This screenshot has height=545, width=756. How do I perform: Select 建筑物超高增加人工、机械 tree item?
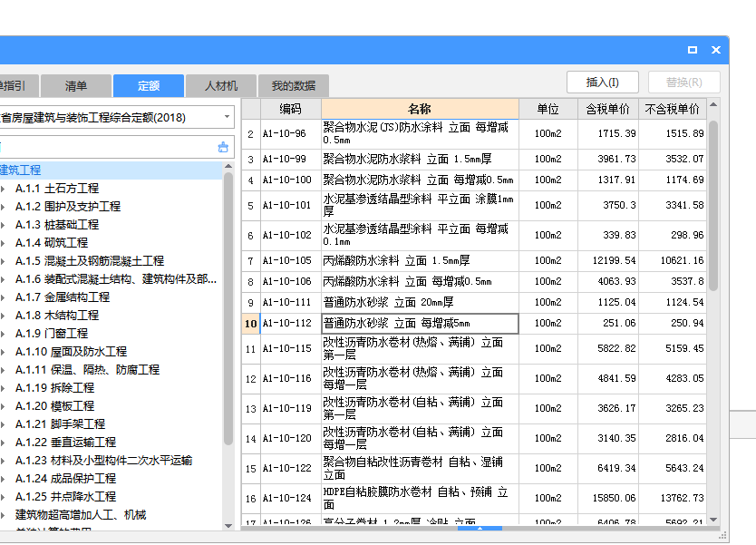[x=81, y=515]
